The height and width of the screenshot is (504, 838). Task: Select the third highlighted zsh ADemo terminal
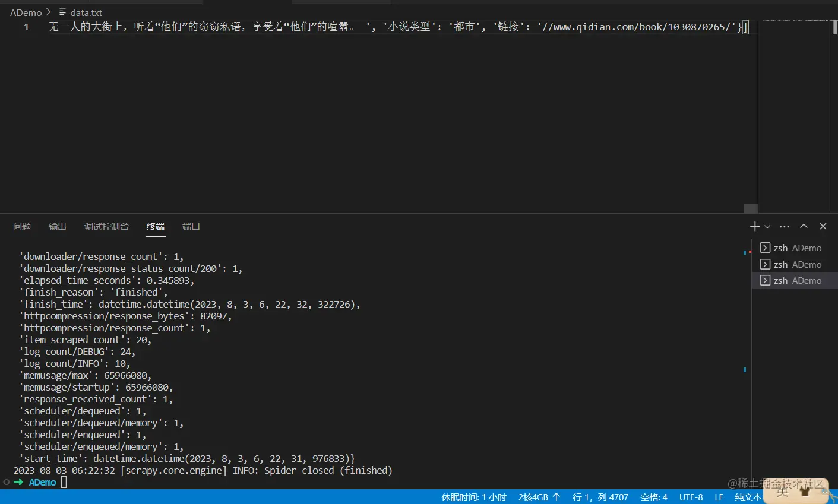[x=795, y=280]
